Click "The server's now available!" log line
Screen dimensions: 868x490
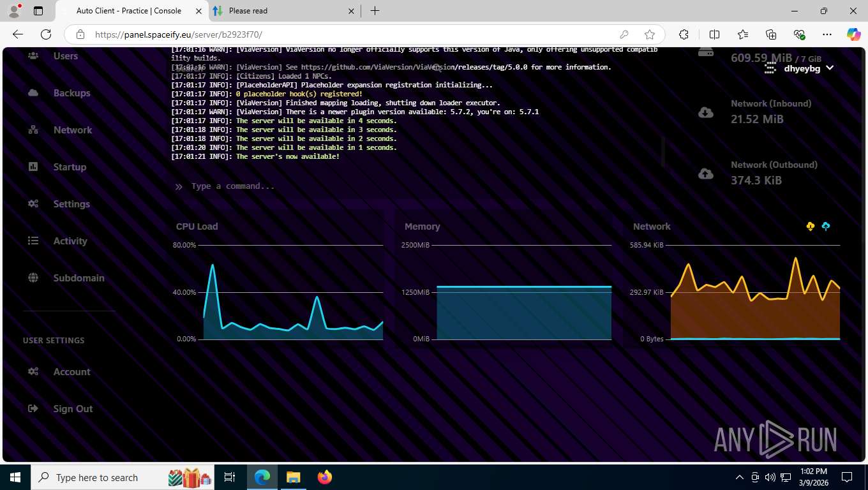coord(288,156)
